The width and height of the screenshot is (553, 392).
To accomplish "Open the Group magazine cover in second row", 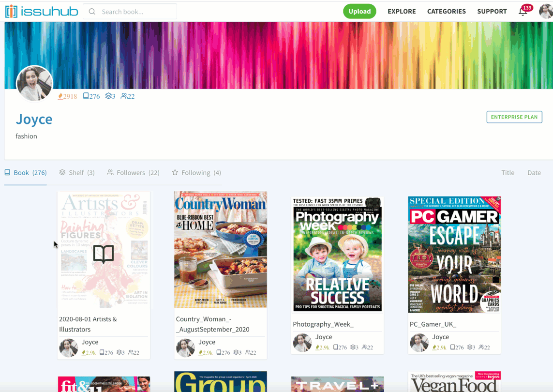I will 221,381.
